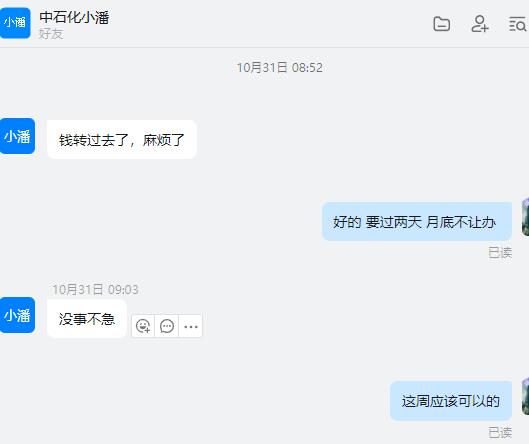Click 小潘 avatar beside 没事不急 message

pos(17,315)
